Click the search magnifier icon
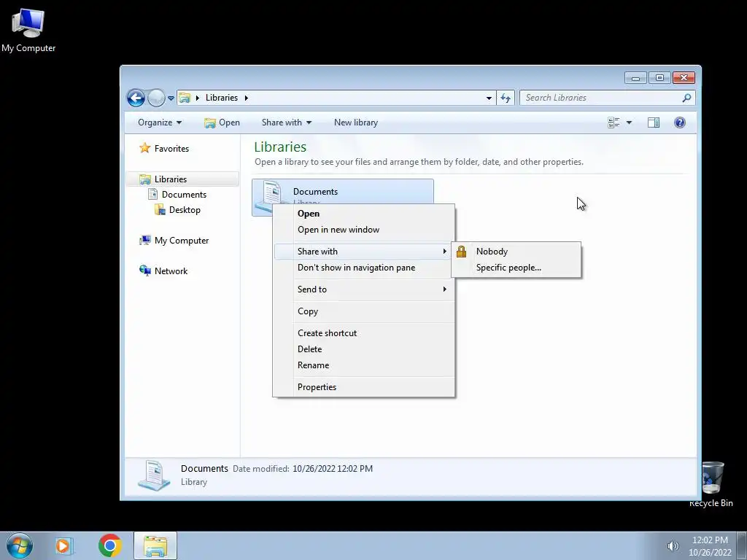The height and width of the screenshot is (560, 747). 686,98
